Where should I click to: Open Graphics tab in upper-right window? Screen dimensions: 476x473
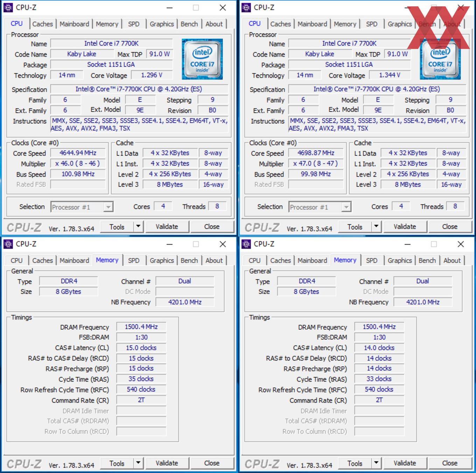click(x=400, y=24)
